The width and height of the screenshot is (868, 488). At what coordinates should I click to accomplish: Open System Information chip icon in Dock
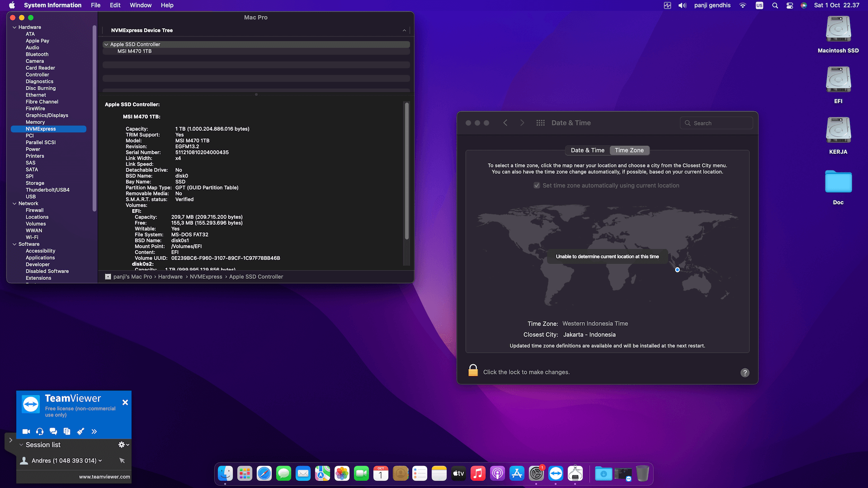575,474
